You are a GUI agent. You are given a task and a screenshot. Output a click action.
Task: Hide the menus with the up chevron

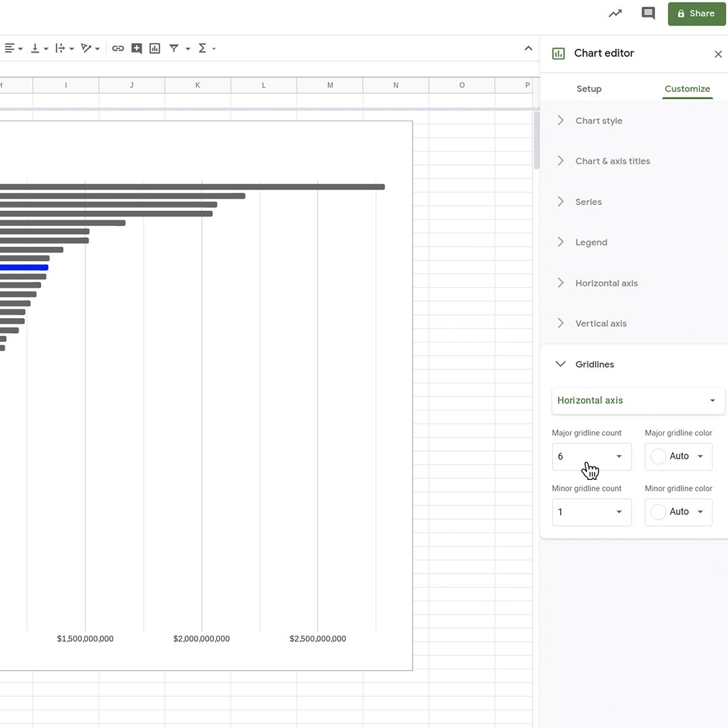point(528,49)
